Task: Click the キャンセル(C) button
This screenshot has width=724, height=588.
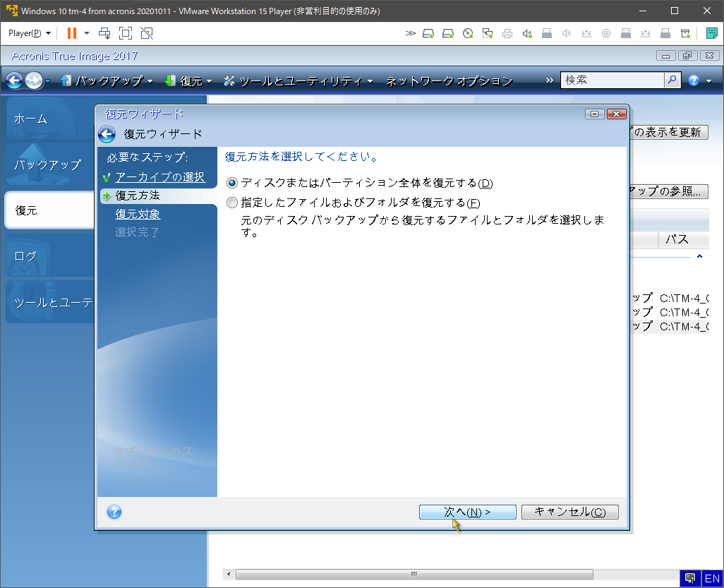Action: point(569,512)
